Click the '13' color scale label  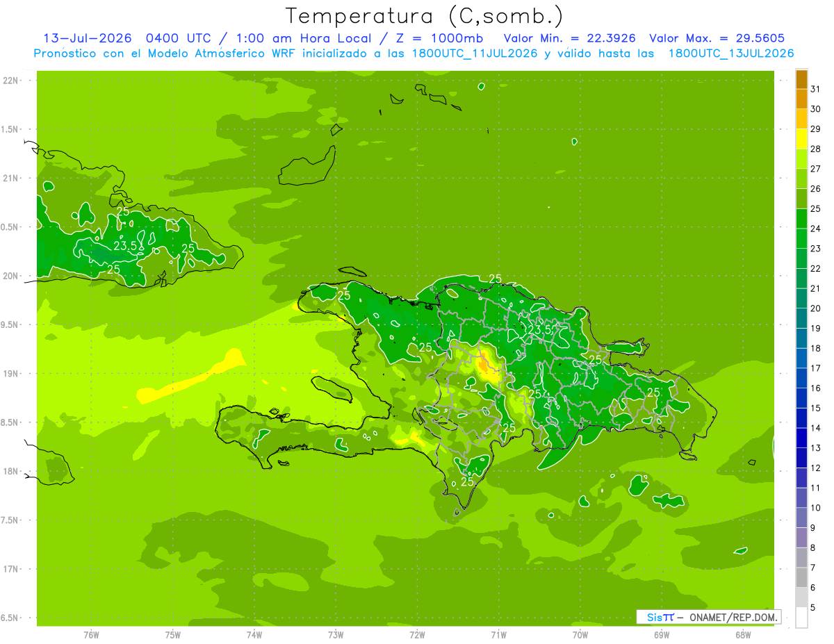[816, 448]
